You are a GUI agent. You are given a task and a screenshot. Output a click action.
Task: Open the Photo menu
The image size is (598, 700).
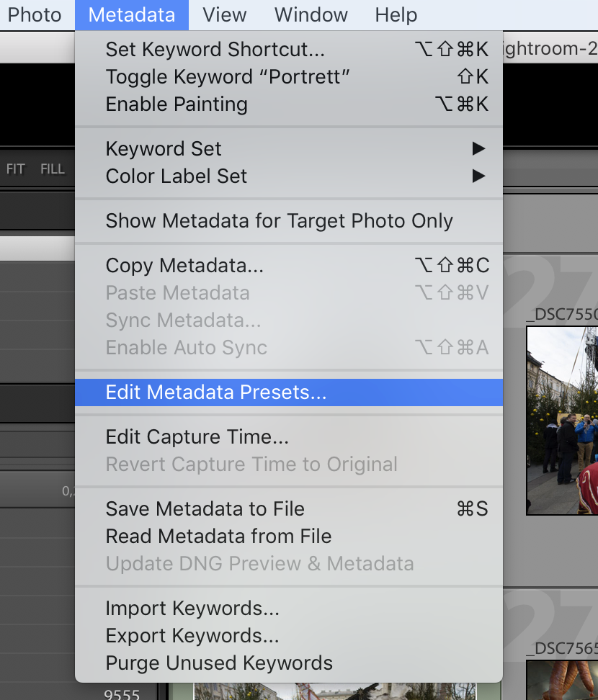[34, 14]
